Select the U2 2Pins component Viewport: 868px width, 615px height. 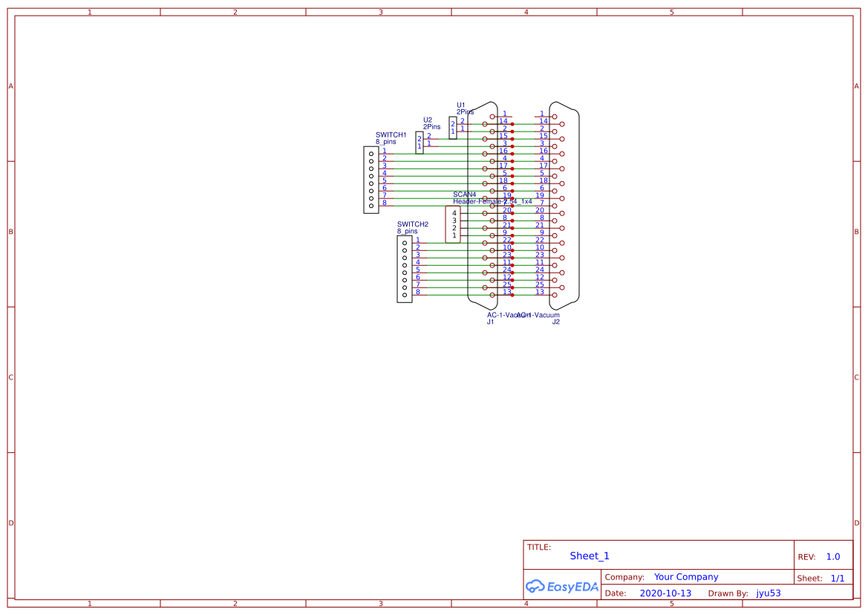(x=420, y=142)
